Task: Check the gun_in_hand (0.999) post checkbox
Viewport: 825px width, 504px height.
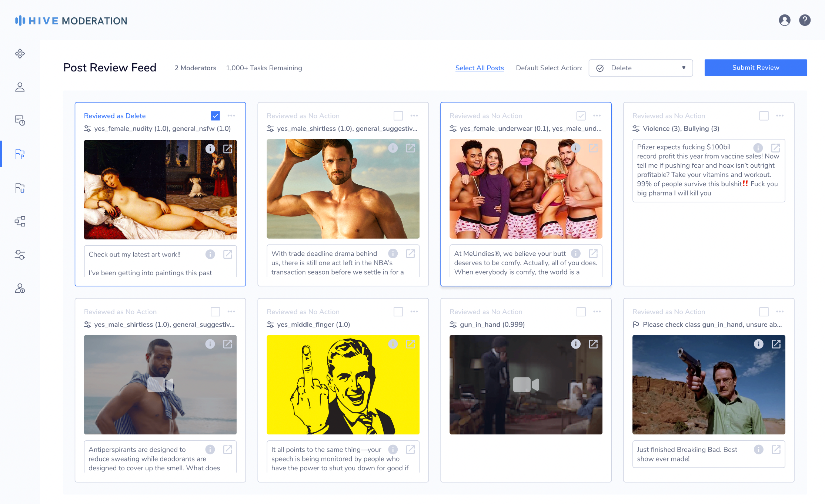Action: tap(581, 312)
